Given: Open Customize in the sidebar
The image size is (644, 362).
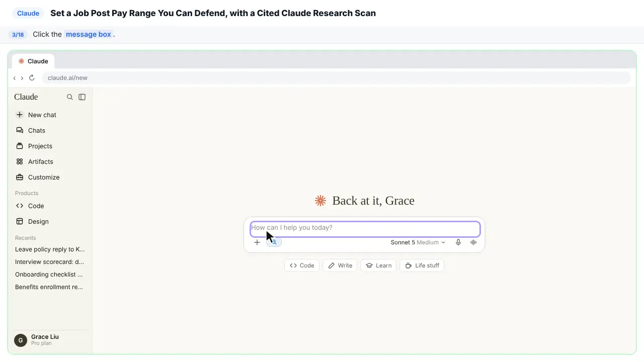Looking at the screenshot, I should (50, 177).
